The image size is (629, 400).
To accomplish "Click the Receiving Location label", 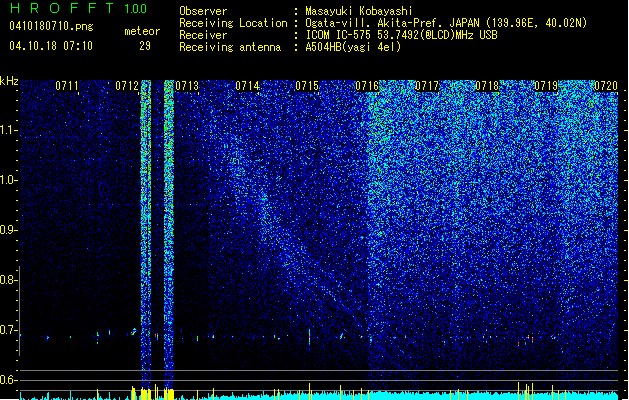I will point(233,23).
